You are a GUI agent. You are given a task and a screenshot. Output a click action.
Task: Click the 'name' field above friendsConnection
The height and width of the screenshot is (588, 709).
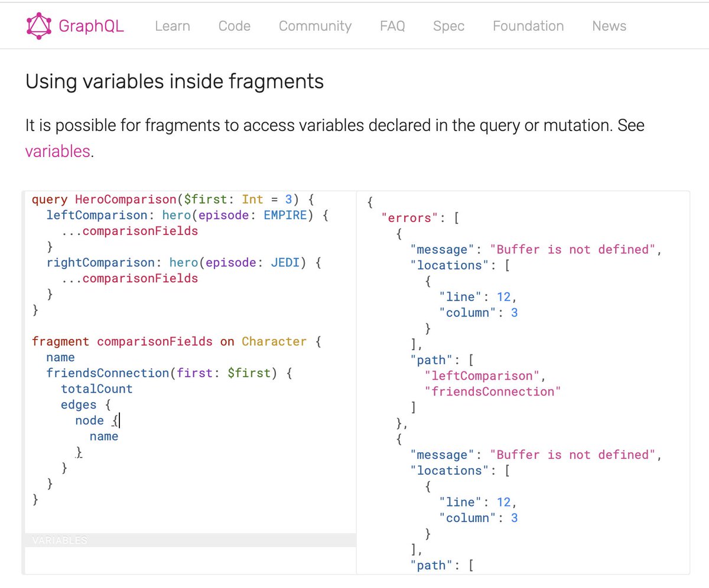click(x=60, y=357)
